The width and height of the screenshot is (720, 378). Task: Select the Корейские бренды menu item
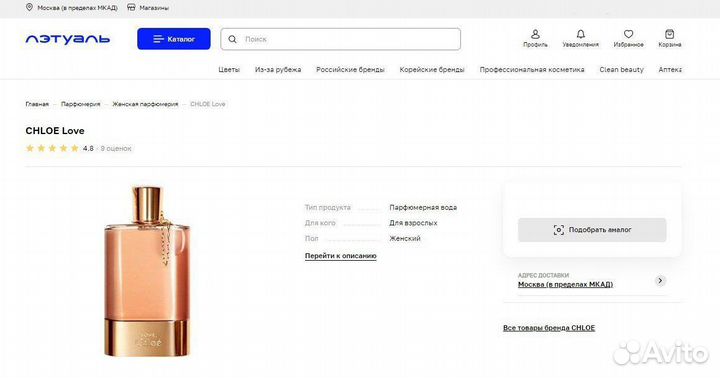click(x=432, y=70)
